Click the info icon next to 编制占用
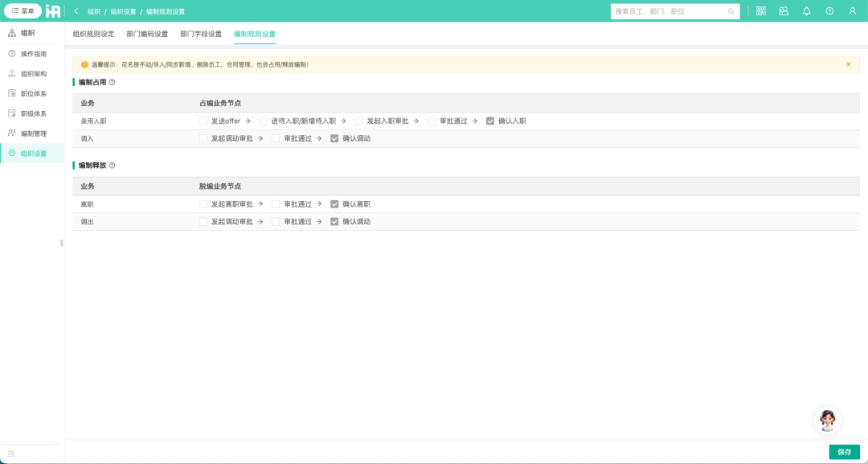This screenshot has height=464, width=868. (112, 82)
